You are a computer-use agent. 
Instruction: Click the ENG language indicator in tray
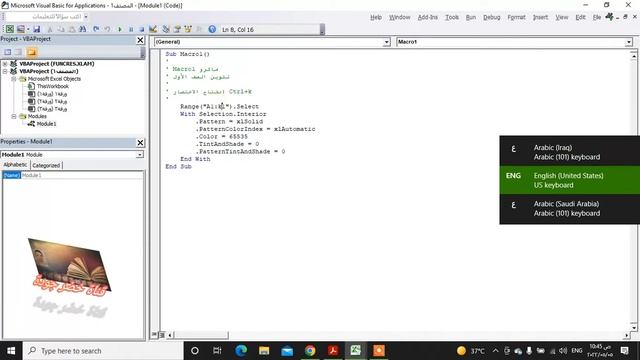coord(577,351)
